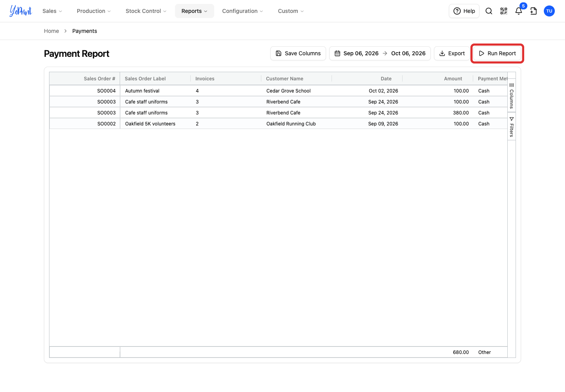Select the Sep 09, 2026 date cell
This screenshot has width=565, height=392.
pyautogui.click(x=367, y=123)
